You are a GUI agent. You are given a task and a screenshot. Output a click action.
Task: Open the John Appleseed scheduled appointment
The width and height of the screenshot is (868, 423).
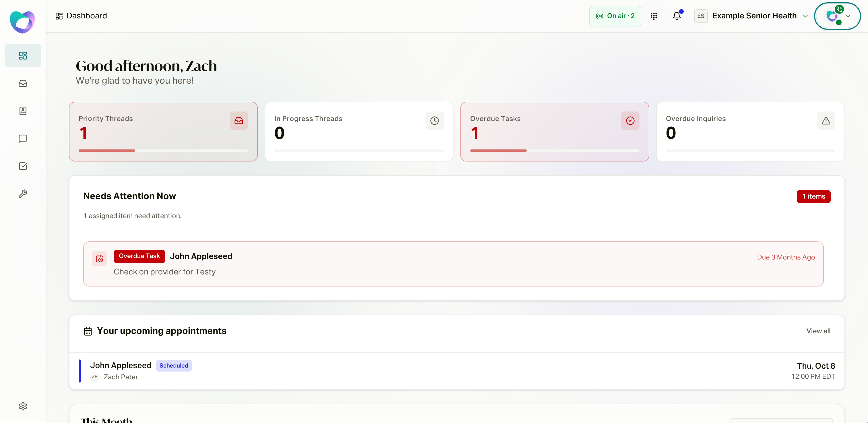tap(457, 371)
